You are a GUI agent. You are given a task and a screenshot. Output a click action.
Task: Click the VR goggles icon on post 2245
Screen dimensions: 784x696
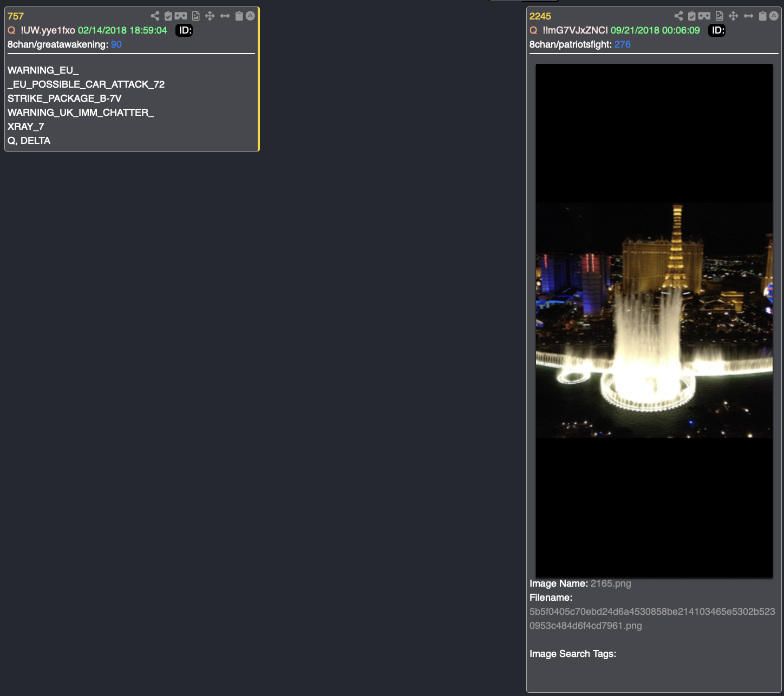704,16
